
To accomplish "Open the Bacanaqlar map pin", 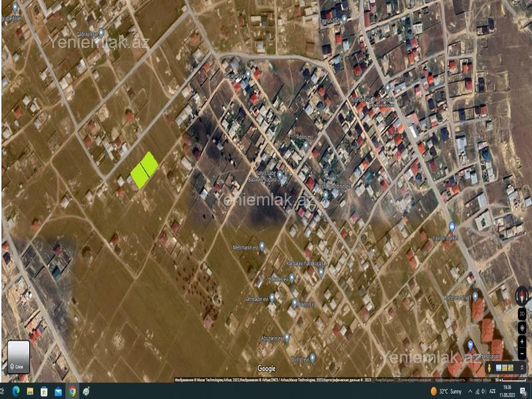I will pos(248,74).
